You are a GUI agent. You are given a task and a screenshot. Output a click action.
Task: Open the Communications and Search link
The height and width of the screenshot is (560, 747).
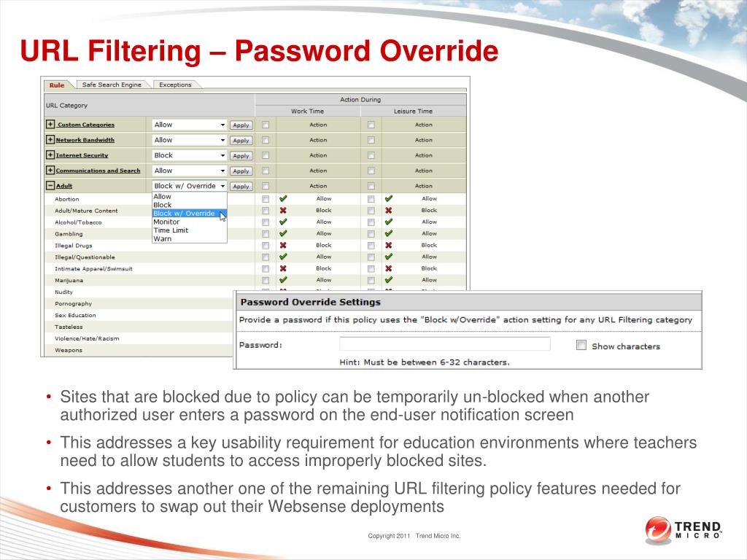point(98,171)
